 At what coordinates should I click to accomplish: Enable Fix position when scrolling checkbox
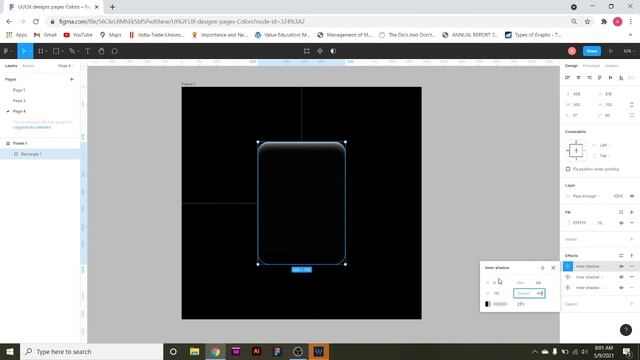[568, 169]
